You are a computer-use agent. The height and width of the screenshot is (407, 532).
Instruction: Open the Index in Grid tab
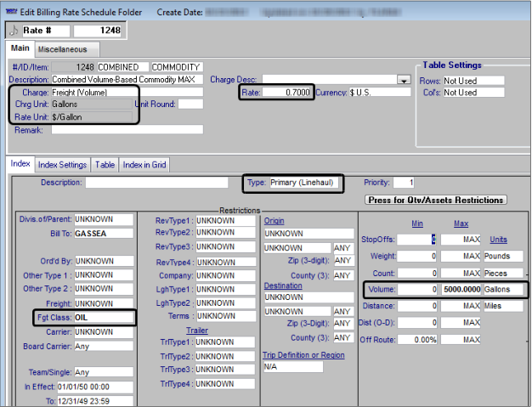tap(144, 165)
